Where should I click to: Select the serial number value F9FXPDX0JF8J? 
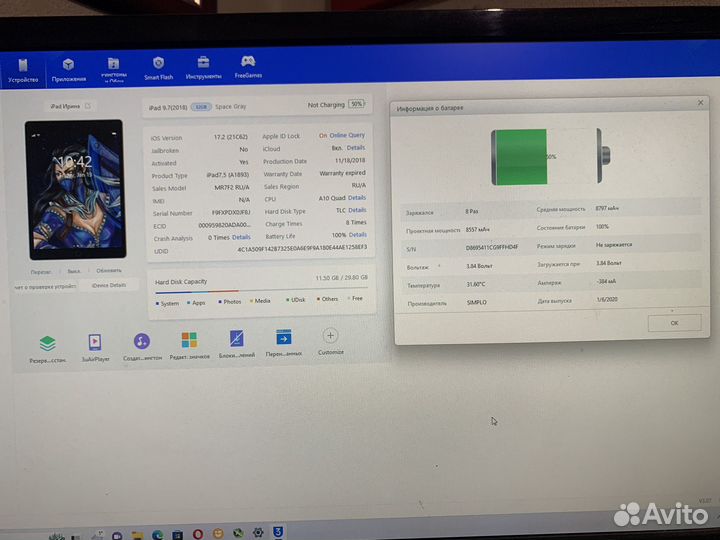(x=231, y=213)
